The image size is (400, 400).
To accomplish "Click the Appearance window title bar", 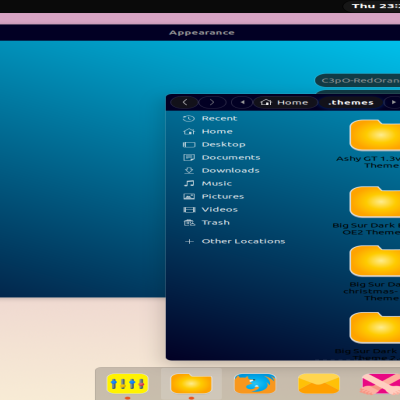I will pos(200,33).
